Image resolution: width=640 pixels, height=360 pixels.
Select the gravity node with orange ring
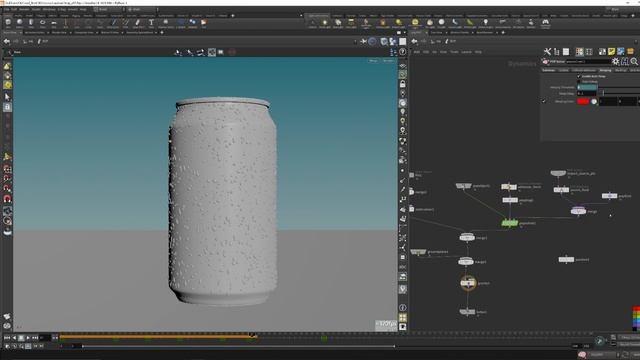click(468, 282)
